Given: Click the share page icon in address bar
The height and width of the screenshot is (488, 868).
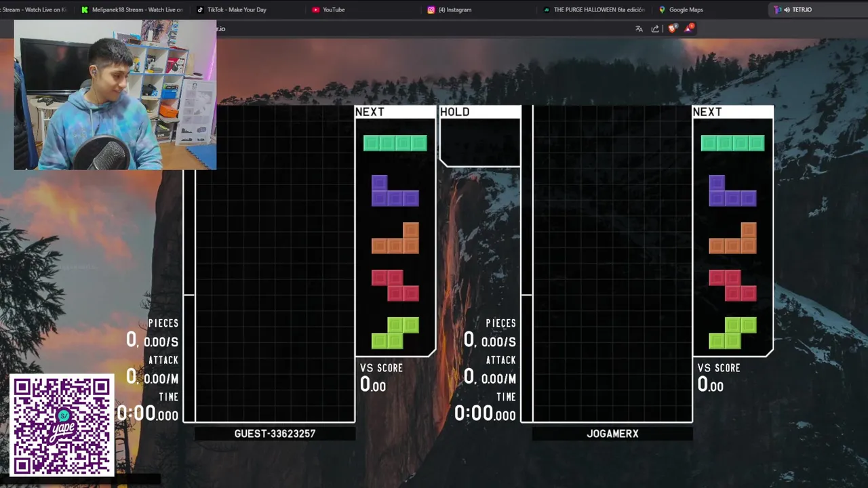Looking at the screenshot, I should pos(655,28).
